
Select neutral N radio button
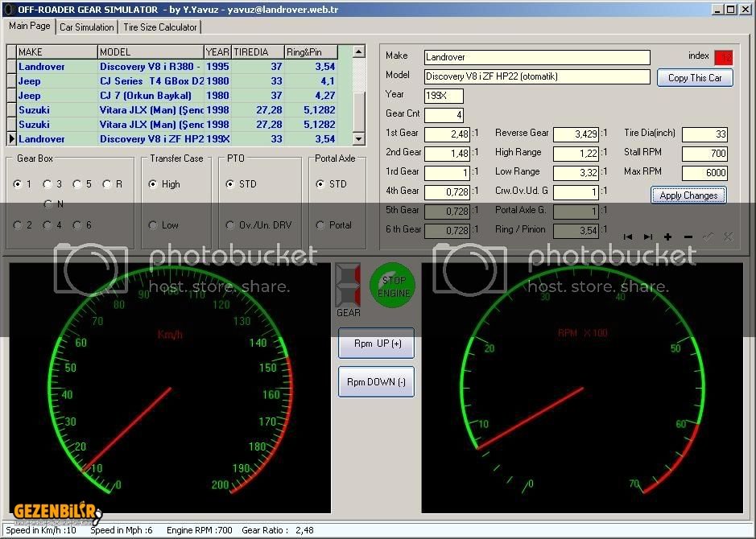tap(48, 204)
